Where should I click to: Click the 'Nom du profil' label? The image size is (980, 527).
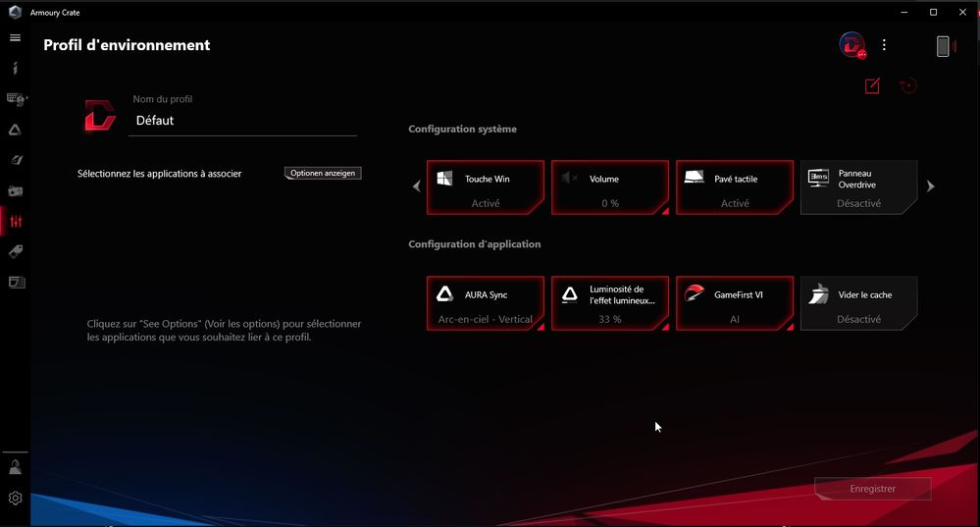click(x=163, y=99)
